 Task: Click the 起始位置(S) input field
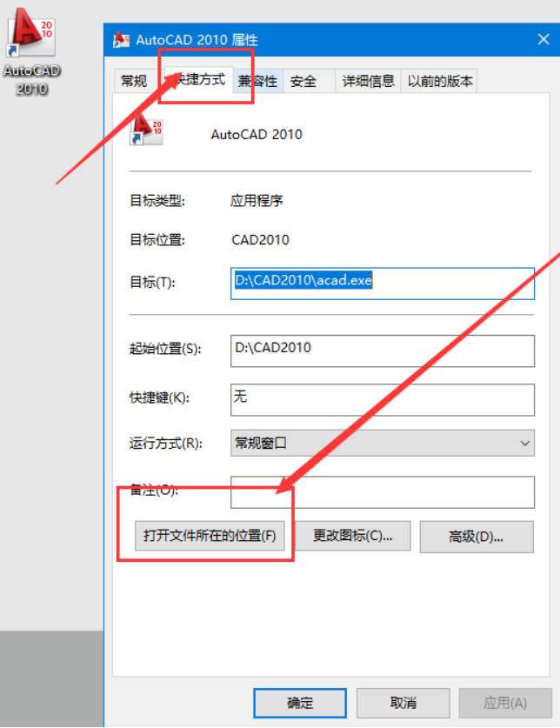tap(382, 351)
